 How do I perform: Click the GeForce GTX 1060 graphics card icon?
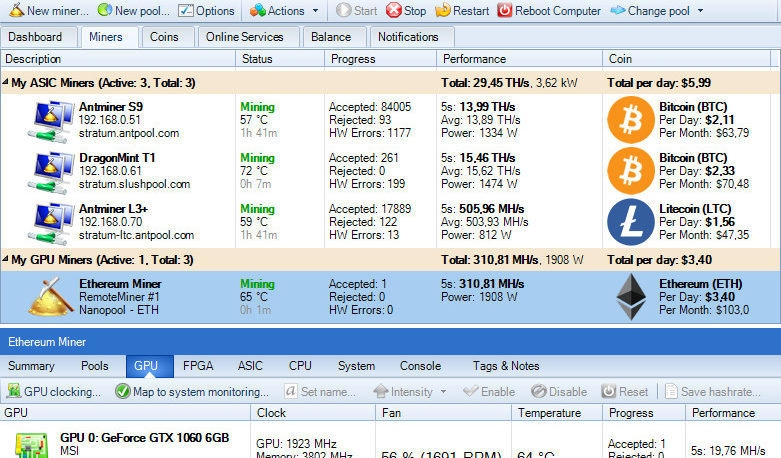[x=31, y=445]
